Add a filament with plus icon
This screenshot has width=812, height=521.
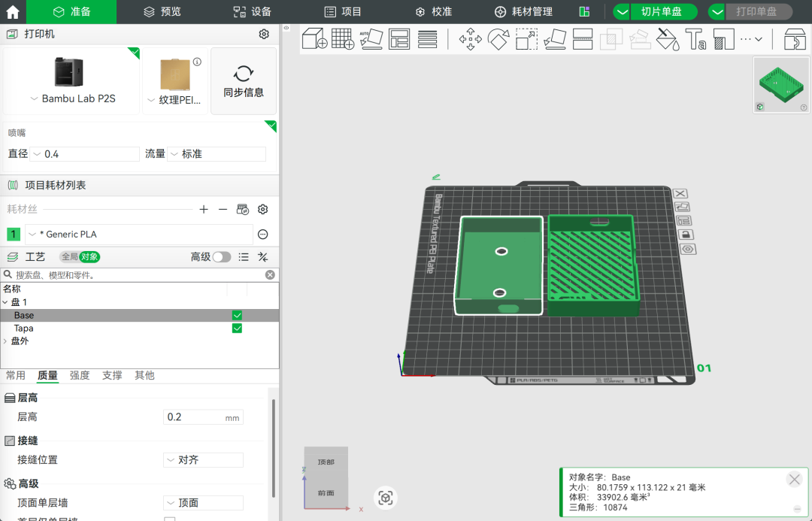pos(204,209)
